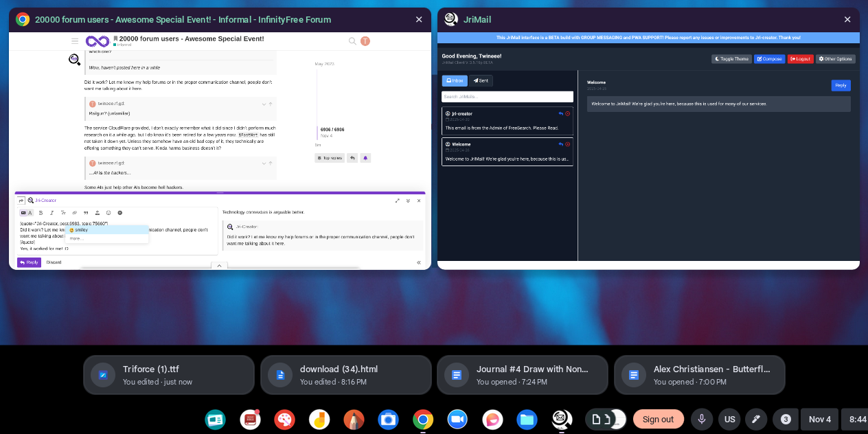The height and width of the screenshot is (434, 868).
Task: Click reply arrow on Welcome email item
Action: pos(561,145)
